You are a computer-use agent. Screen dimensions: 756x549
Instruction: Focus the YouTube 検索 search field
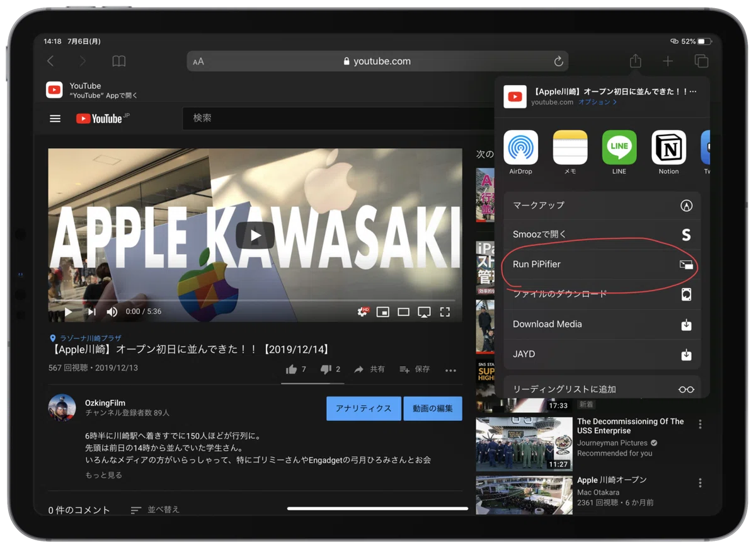pyautogui.click(x=338, y=118)
